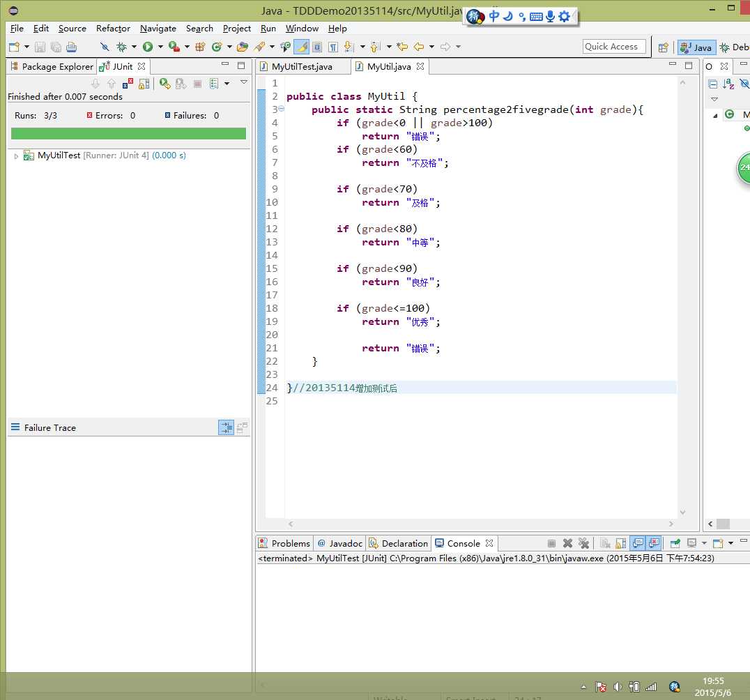Click Remove Launch X icon in Console
The height and width of the screenshot is (700, 750).
point(567,543)
